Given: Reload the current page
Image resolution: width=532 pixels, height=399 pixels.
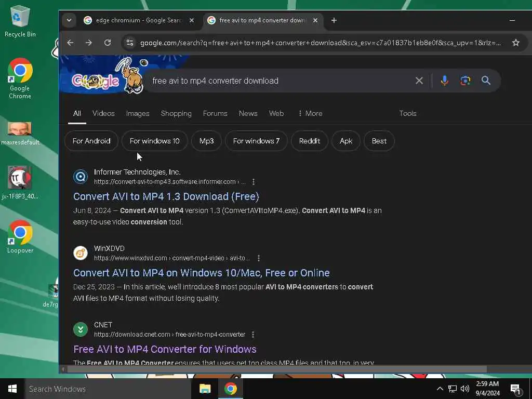Looking at the screenshot, I should 108,43.
